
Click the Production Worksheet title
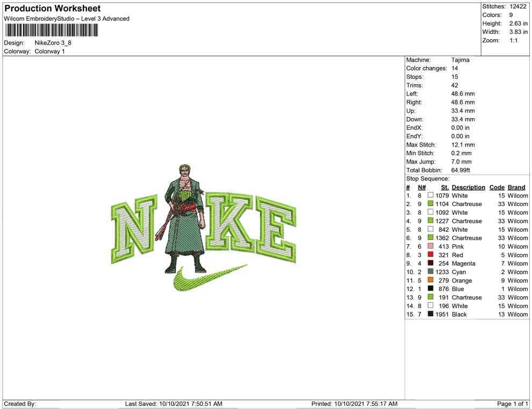click(x=52, y=9)
